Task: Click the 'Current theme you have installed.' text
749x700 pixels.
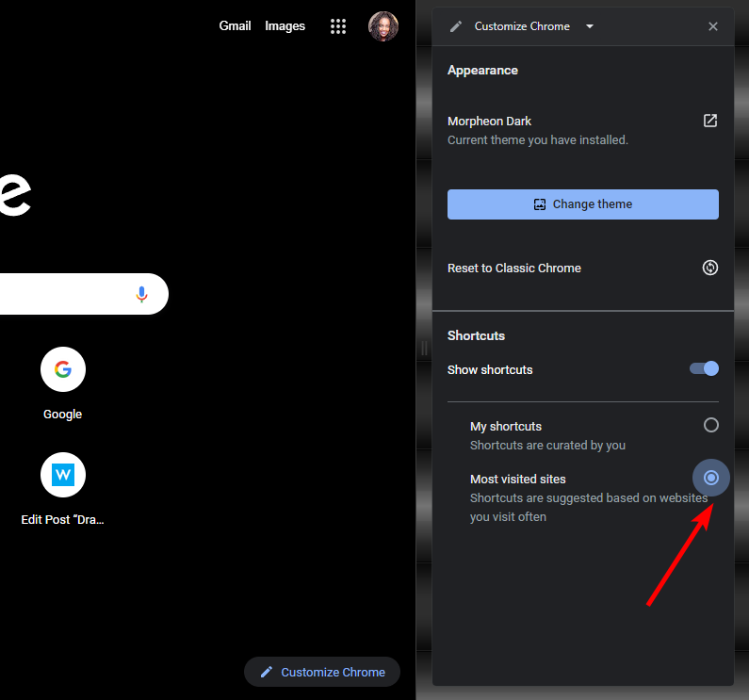Action: pos(537,140)
